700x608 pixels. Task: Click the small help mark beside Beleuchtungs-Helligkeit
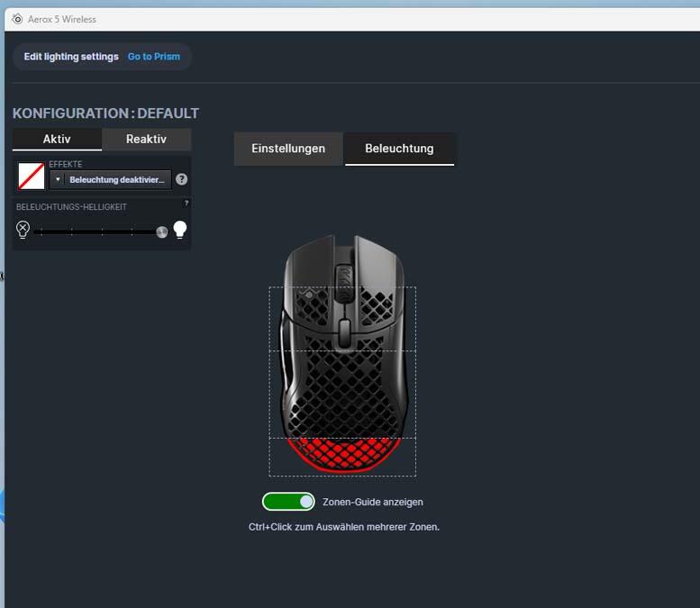[x=186, y=203]
